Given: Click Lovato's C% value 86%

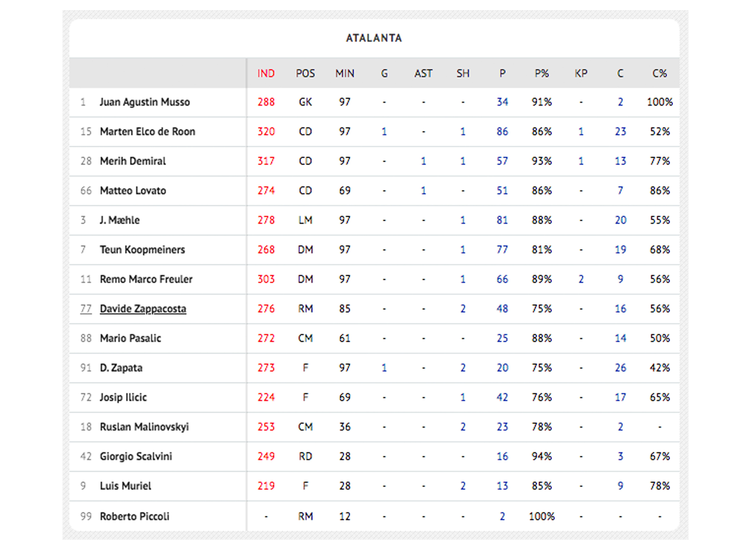Looking at the screenshot, I should (x=659, y=191).
